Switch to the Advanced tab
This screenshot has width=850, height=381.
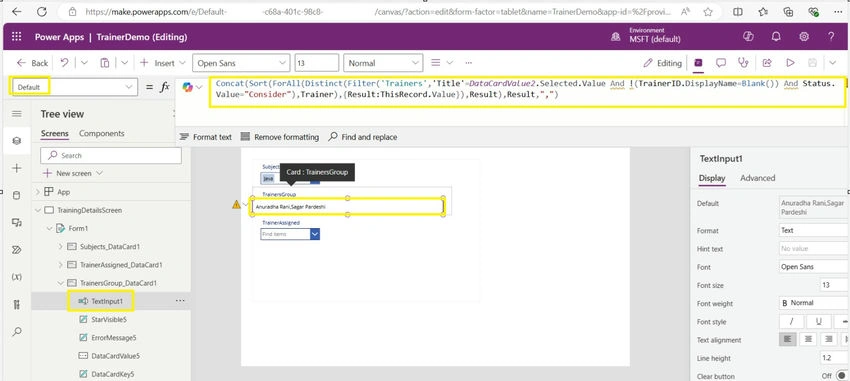(757, 178)
